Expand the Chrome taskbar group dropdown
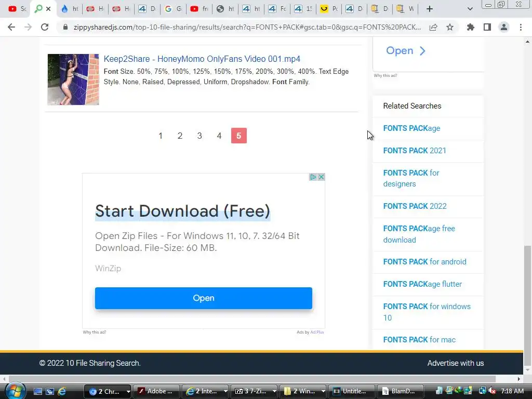 pos(128,392)
